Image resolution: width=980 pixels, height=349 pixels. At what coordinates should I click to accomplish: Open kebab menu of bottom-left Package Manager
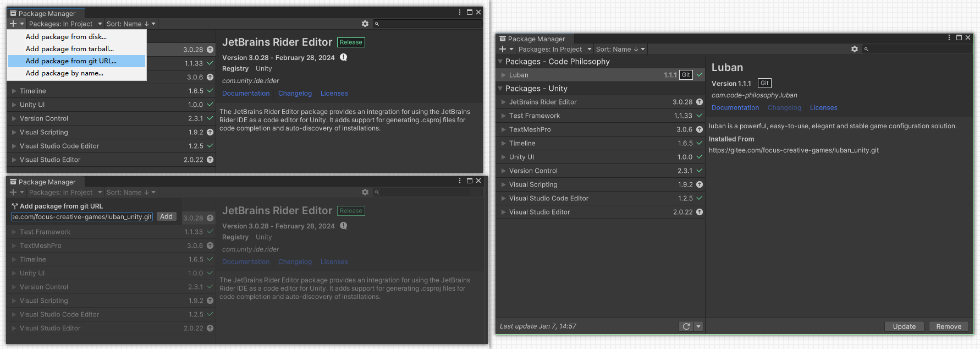click(x=460, y=181)
